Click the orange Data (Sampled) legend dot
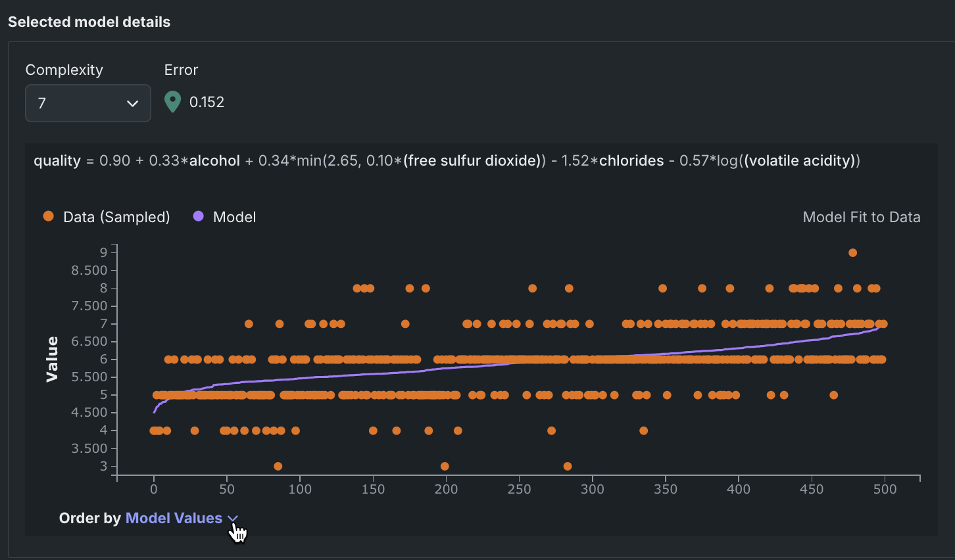955x560 pixels. 48,216
